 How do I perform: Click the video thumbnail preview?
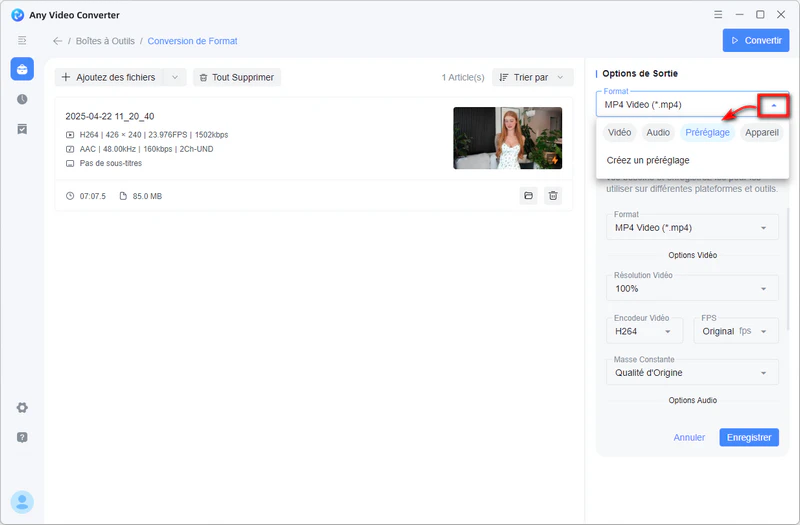tap(507, 138)
